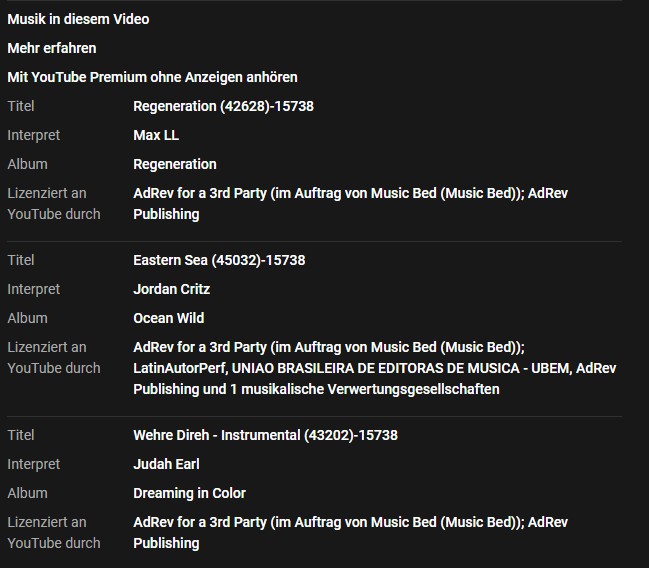Click artist name "Jordan Critz"
This screenshot has width=649, height=568.
pyautogui.click(x=171, y=289)
